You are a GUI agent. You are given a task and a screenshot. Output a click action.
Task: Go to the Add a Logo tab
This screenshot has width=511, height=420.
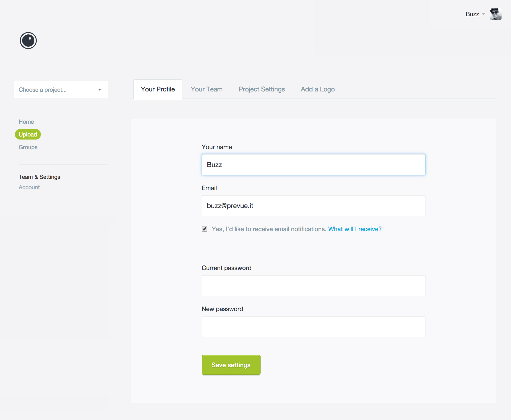(318, 89)
